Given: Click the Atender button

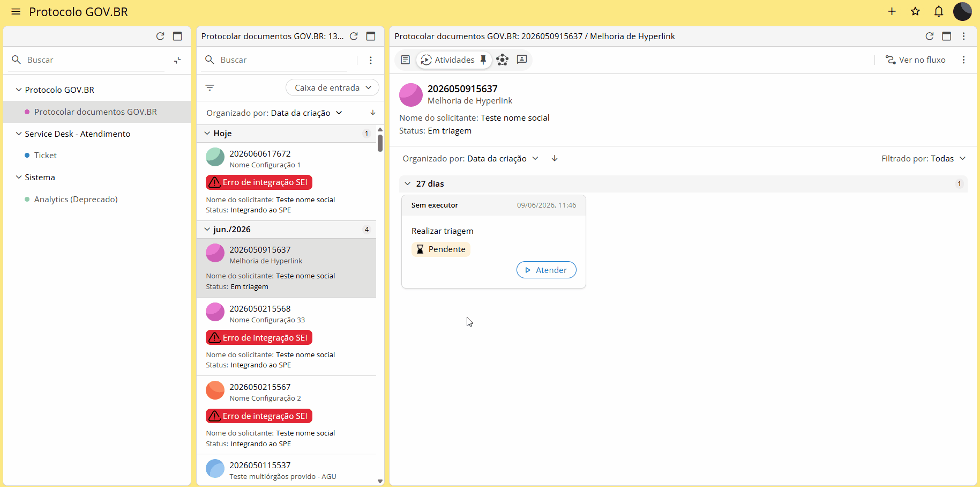Looking at the screenshot, I should point(546,270).
